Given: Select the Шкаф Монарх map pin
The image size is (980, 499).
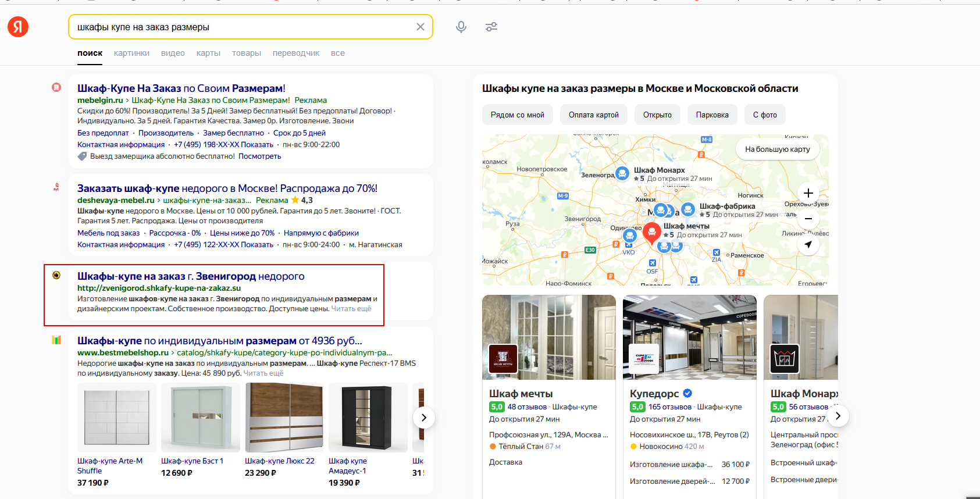Looking at the screenshot, I should click(622, 173).
